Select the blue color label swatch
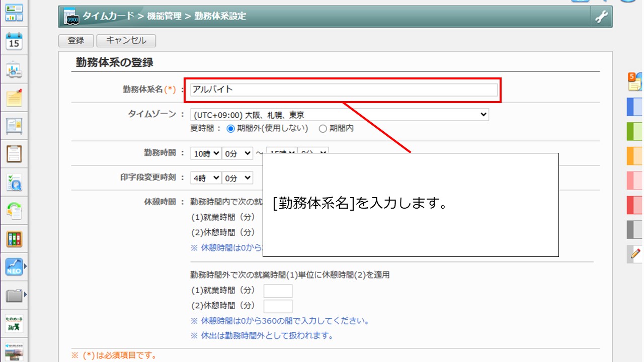Screen dimensions: 644x362 tap(635, 107)
